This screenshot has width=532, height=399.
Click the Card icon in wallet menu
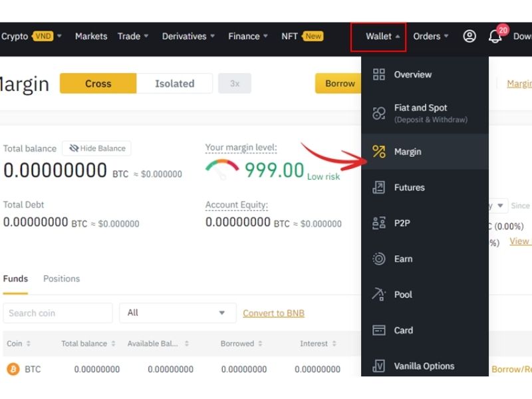coord(378,330)
